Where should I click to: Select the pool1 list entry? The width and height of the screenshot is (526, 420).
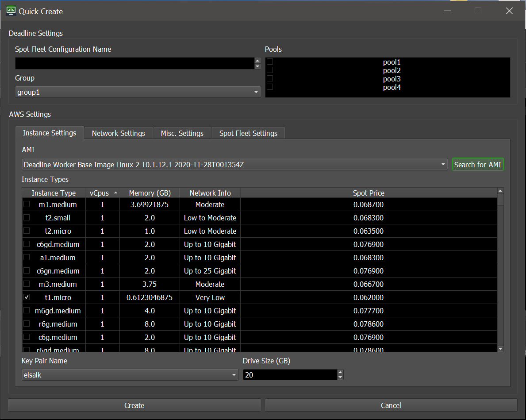click(x=392, y=62)
